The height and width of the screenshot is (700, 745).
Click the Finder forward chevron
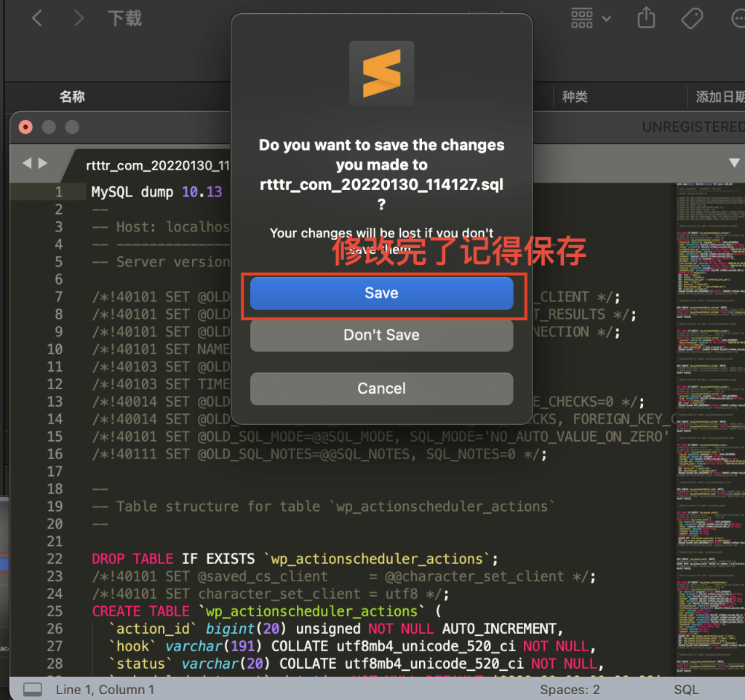78,18
